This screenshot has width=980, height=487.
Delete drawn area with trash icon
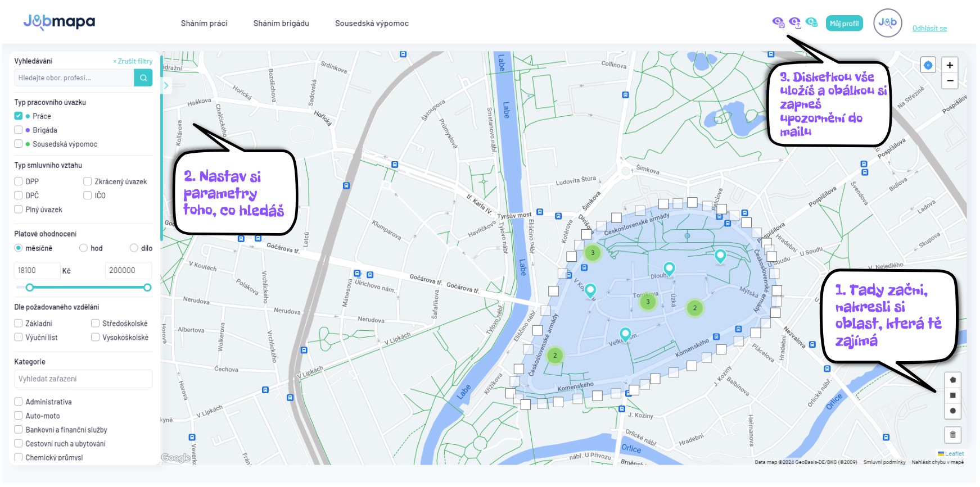(952, 434)
